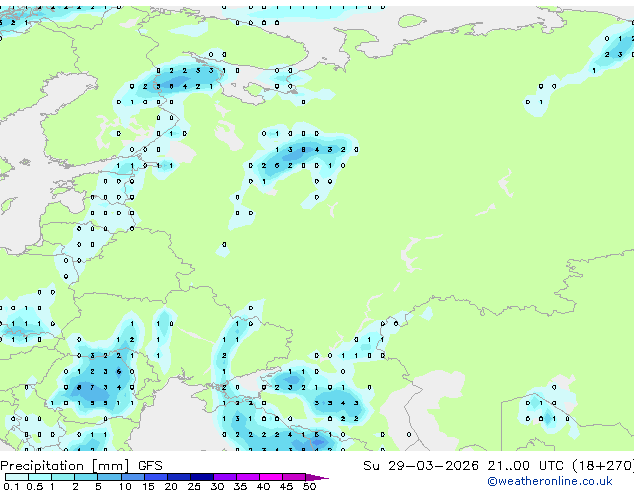Click the 20–25 mm dark blue legend segment

pos(179,477)
